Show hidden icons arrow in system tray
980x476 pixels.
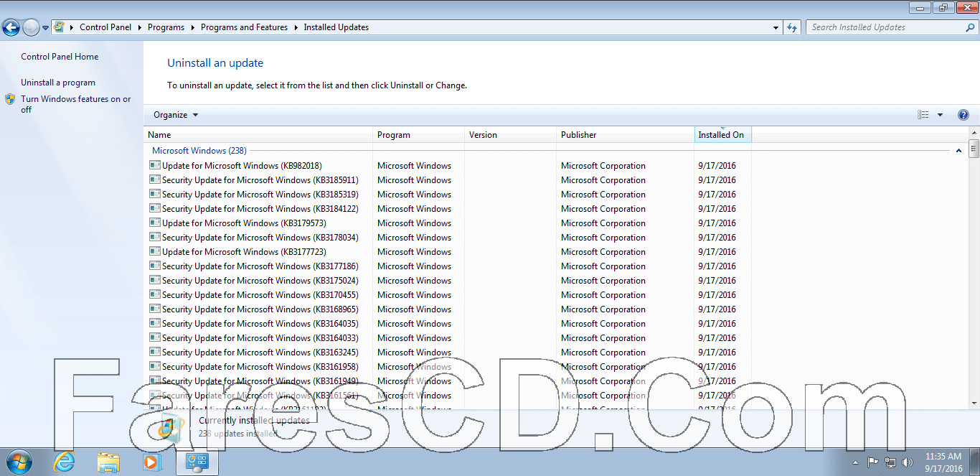click(x=854, y=462)
